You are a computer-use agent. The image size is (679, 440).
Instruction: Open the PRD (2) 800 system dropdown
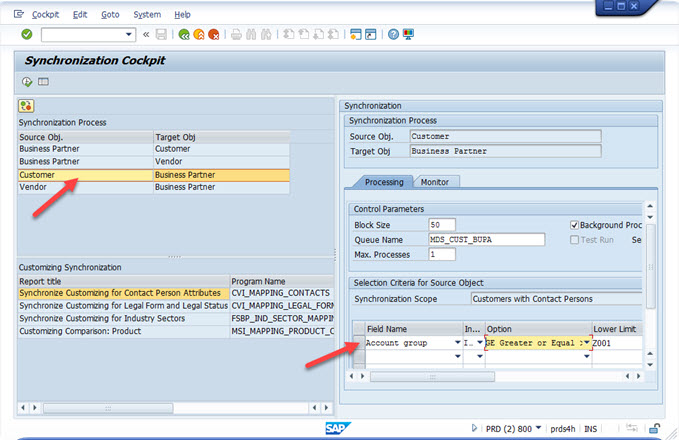pos(539,428)
